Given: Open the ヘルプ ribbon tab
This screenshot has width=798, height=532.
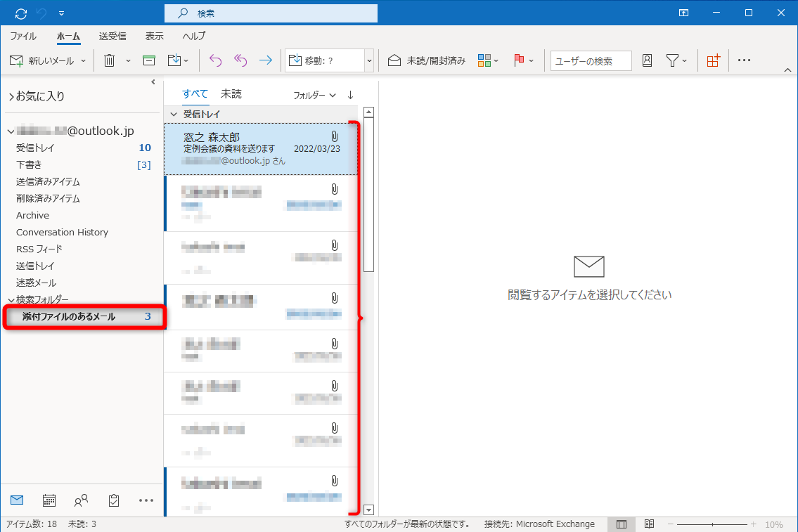Looking at the screenshot, I should coord(194,36).
